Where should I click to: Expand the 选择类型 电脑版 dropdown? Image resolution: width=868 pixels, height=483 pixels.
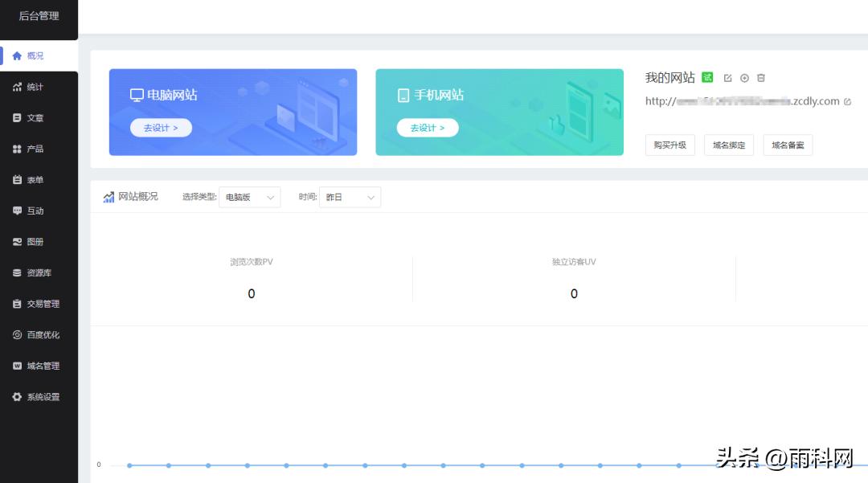coord(250,197)
